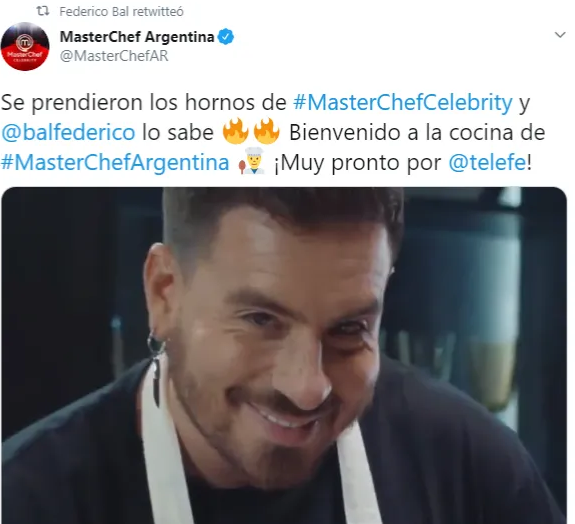Image resolution: width=575 pixels, height=524 pixels.
Task: Visit the @MasterChefAR handle
Action: point(114,56)
